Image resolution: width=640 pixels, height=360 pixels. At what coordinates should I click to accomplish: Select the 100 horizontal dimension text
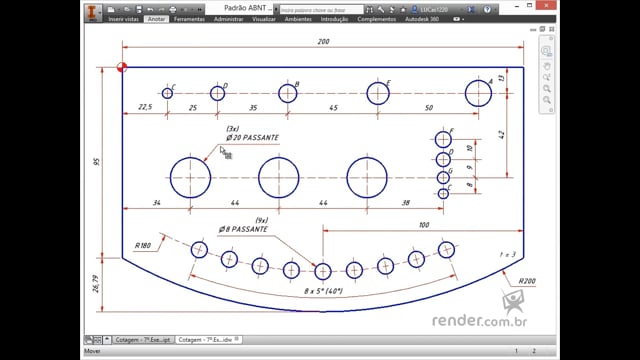point(424,225)
